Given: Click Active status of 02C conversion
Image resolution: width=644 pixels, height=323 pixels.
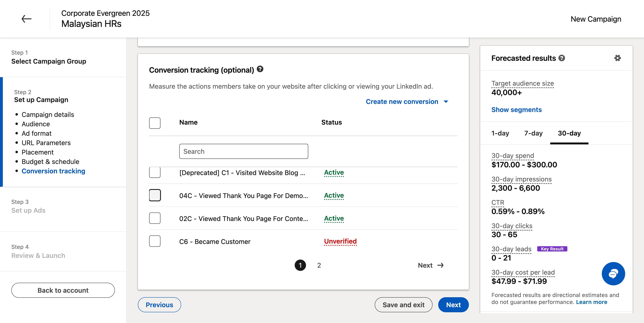Looking at the screenshot, I should [334, 218].
